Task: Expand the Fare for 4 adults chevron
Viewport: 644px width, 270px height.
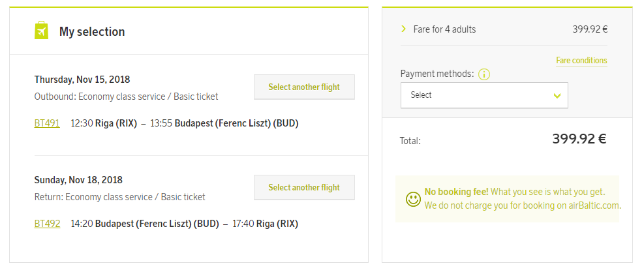Action: (404, 29)
